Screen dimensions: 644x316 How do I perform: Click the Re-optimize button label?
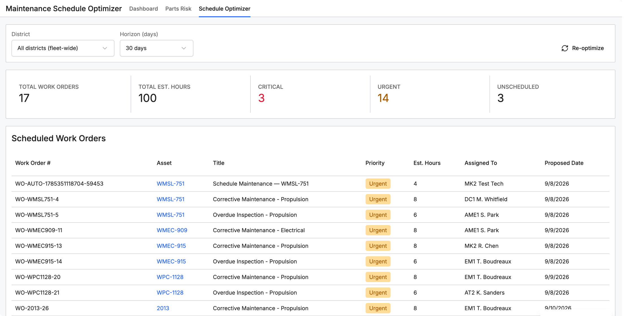pos(588,48)
